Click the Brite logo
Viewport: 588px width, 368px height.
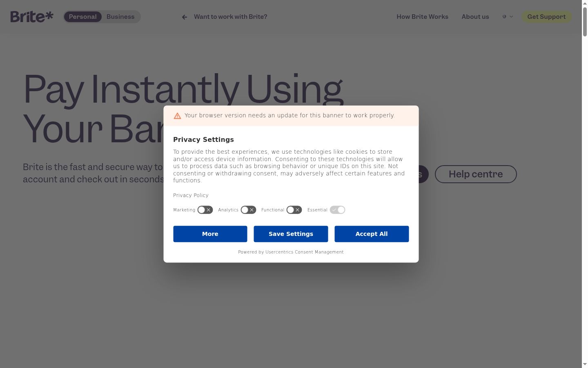point(32,17)
